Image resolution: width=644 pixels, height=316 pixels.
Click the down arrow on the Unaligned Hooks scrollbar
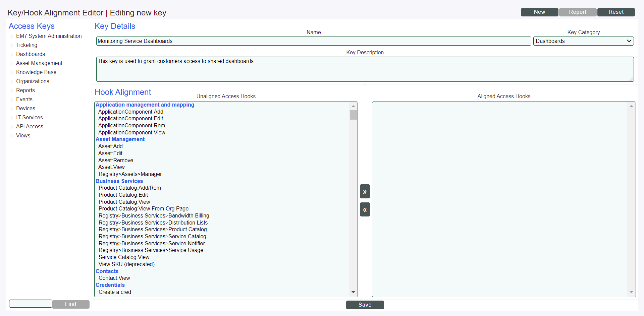(353, 292)
